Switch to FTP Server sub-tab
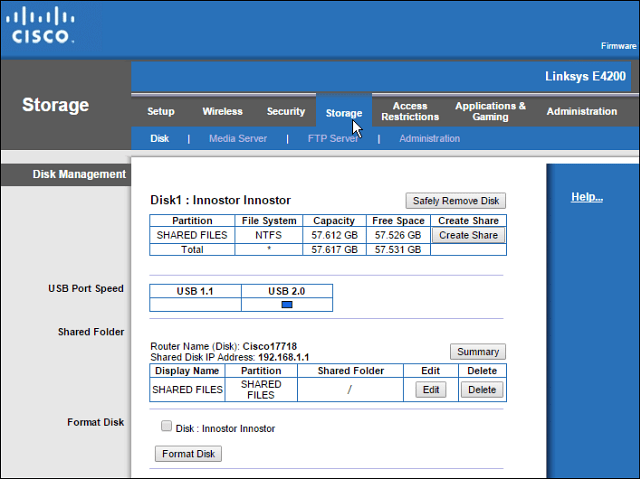 click(x=333, y=139)
